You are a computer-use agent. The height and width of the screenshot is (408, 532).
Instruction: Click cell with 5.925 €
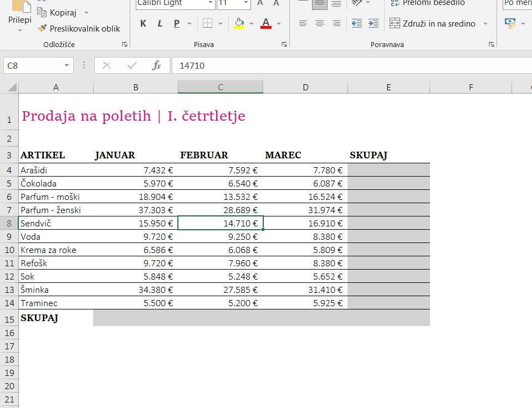(305, 303)
